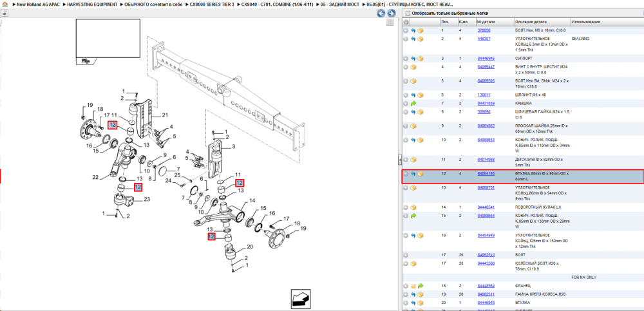This screenshot has width=644, height=311.
Task: Click the box icon for position 13 seal ring
Action: point(413,188)
